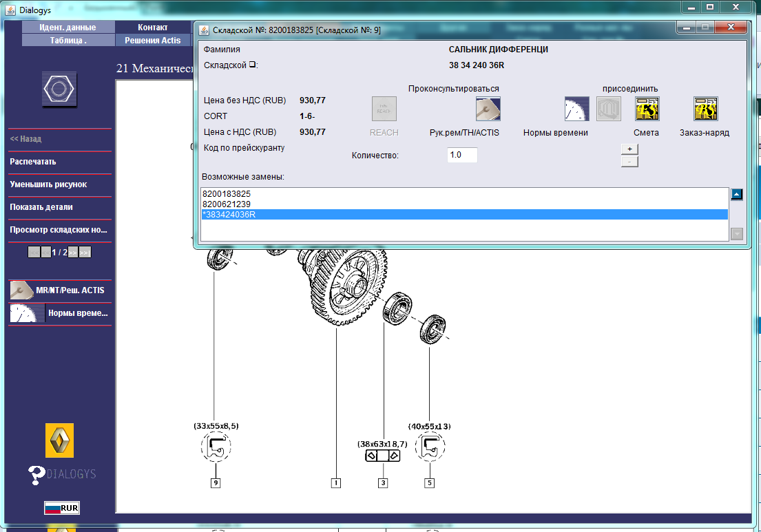Click the greyed REACH icon
761x532 pixels.
click(384, 109)
